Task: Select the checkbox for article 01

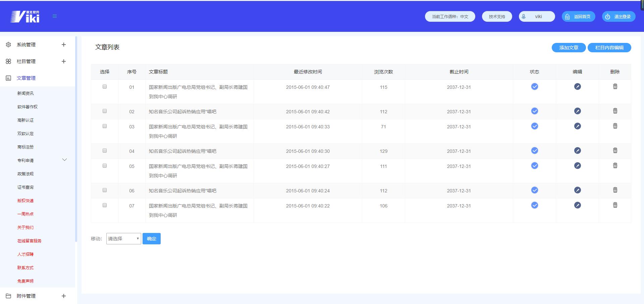Action: 105,87
